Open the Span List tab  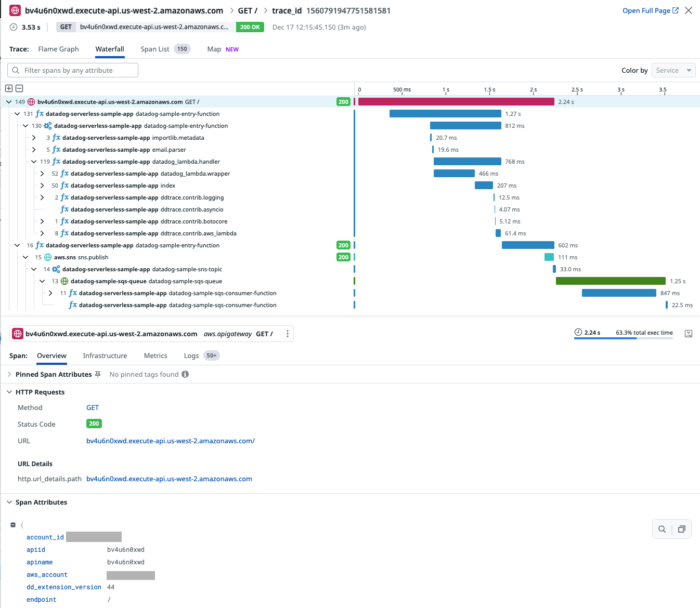(x=154, y=49)
